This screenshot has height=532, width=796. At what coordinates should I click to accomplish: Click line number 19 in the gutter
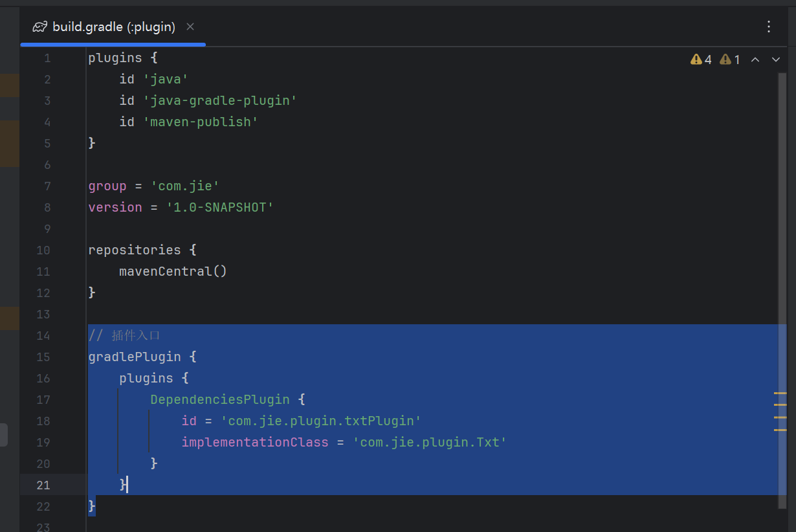43,442
